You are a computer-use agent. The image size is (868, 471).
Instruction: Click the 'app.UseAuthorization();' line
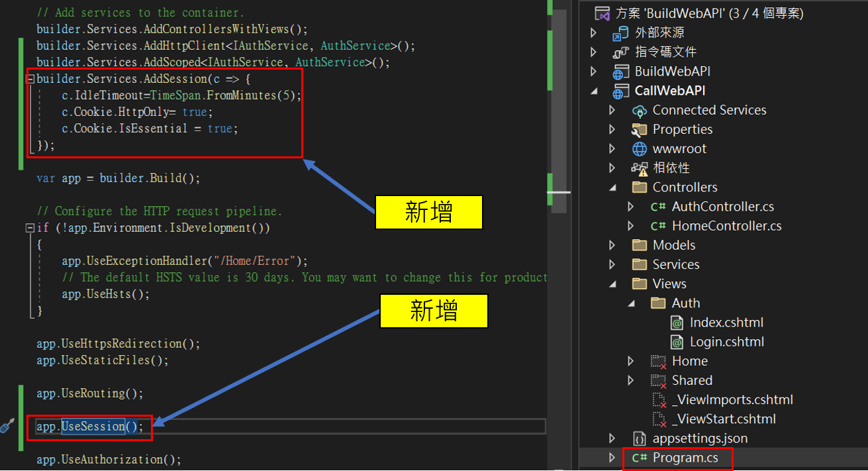coord(109,459)
